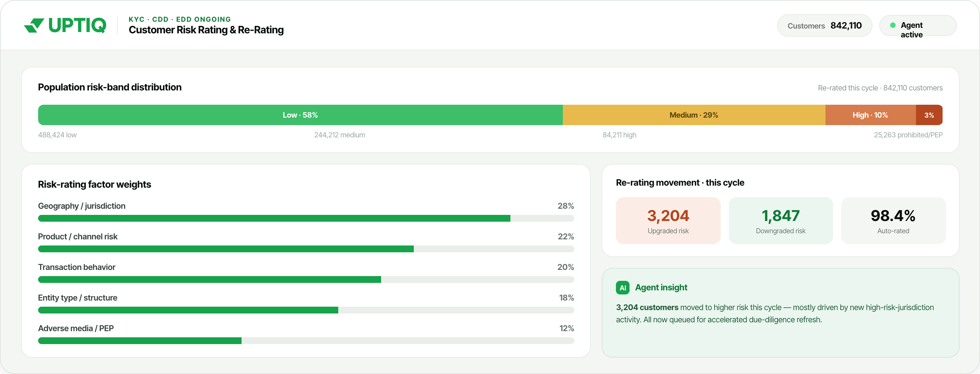The height and width of the screenshot is (374, 980).
Task: Click the 20% weight value
Action: pyautogui.click(x=566, y=267)
